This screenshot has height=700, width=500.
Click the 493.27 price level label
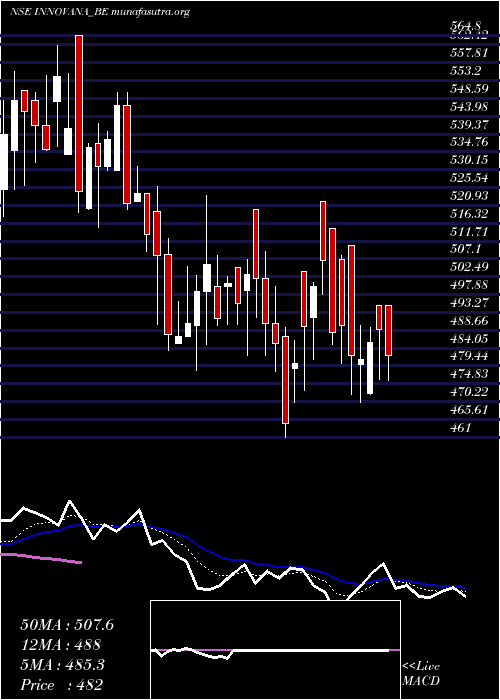pos(469,303)
